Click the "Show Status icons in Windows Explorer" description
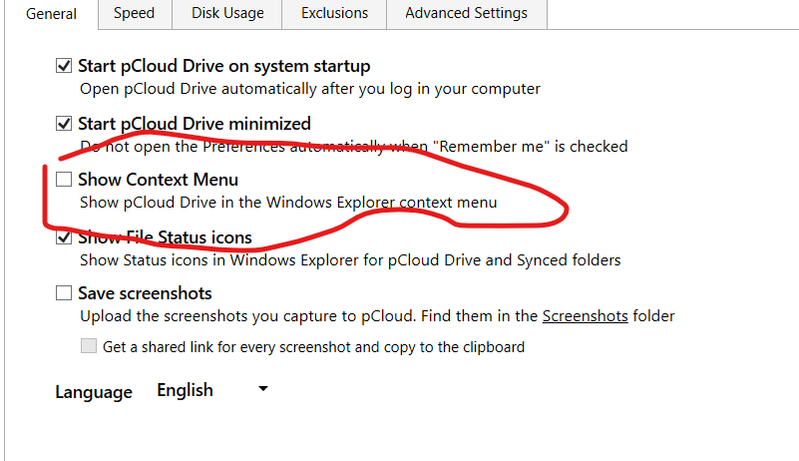The image size is (799, 461). point(350,261)
